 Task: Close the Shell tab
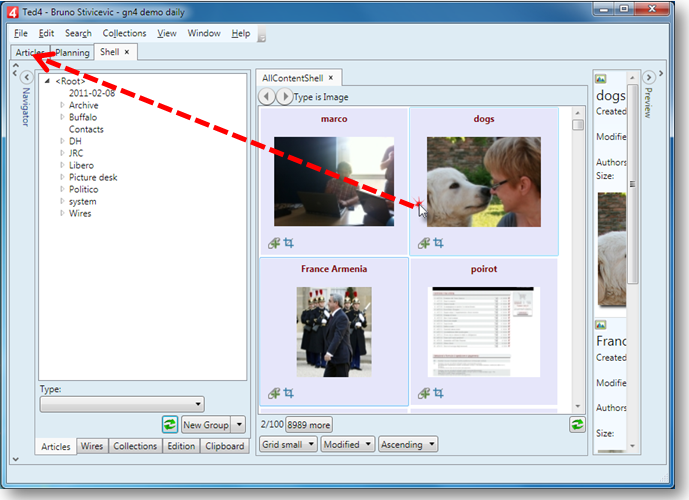(127, 52)
